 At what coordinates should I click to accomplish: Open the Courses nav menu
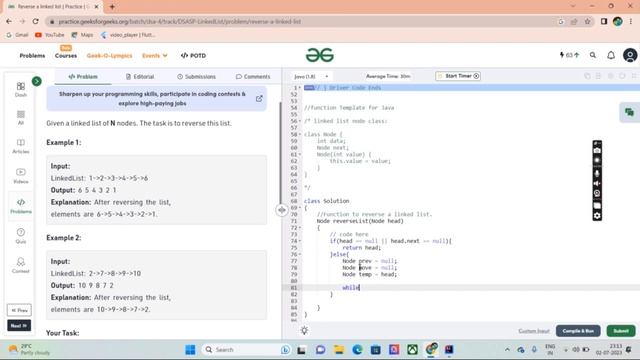pyautogui.click(x=66, y=56)
